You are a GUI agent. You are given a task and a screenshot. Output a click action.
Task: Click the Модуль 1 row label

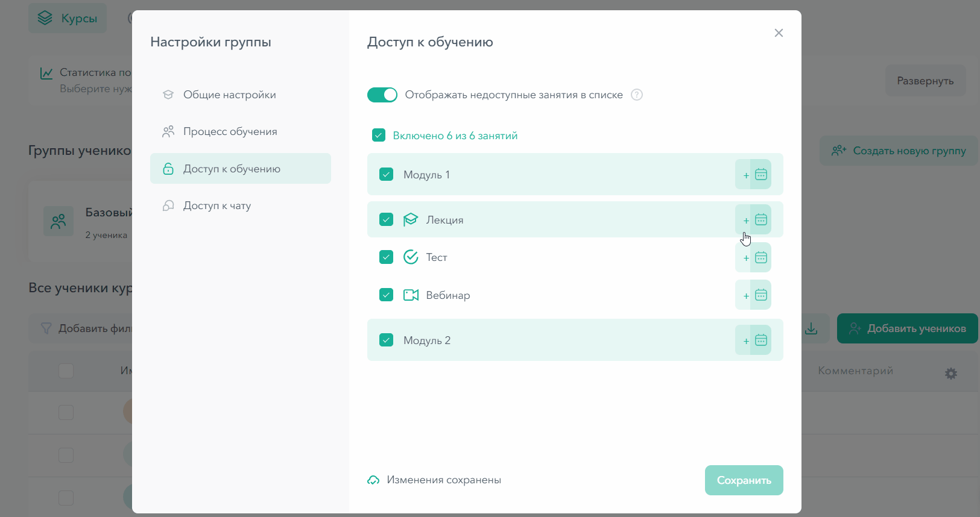click(x=426, y=175)
